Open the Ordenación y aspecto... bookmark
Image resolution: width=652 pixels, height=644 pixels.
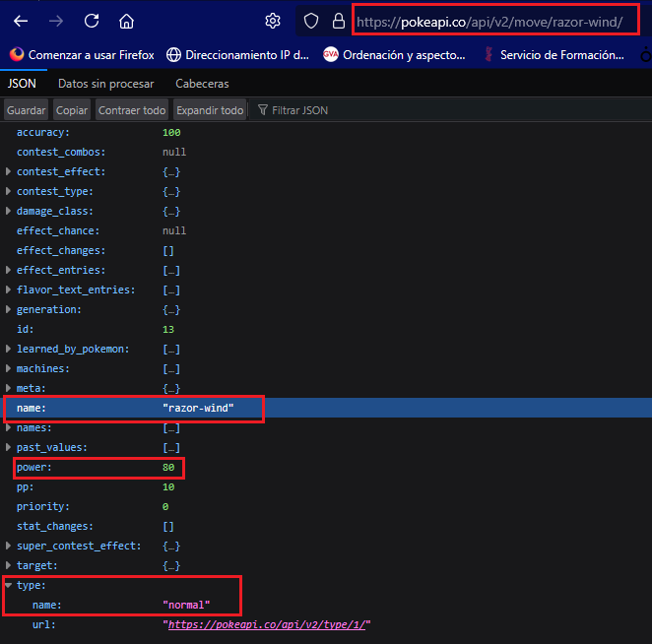pyautogui.click(x=394, y=55)
